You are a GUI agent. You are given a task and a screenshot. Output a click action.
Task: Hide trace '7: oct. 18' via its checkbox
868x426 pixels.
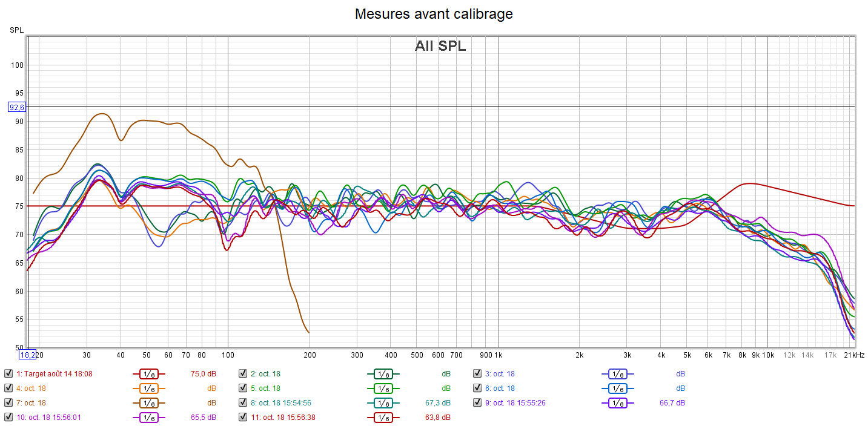tap(8, 403)
